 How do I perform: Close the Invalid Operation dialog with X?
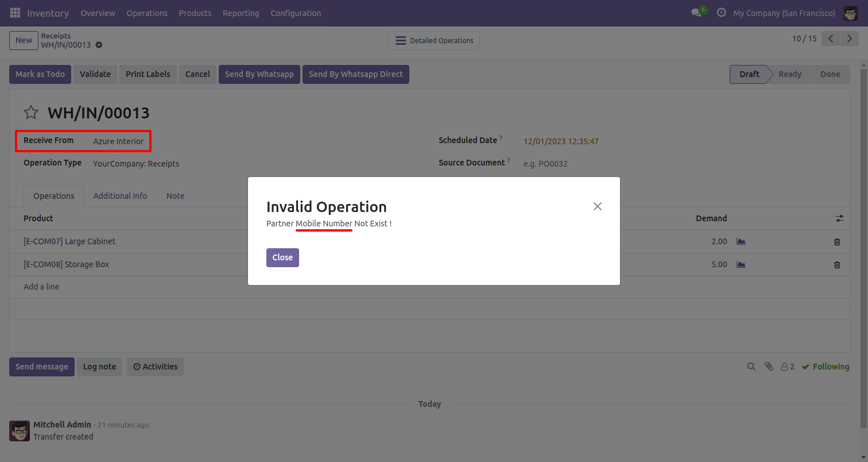(598, 206)
